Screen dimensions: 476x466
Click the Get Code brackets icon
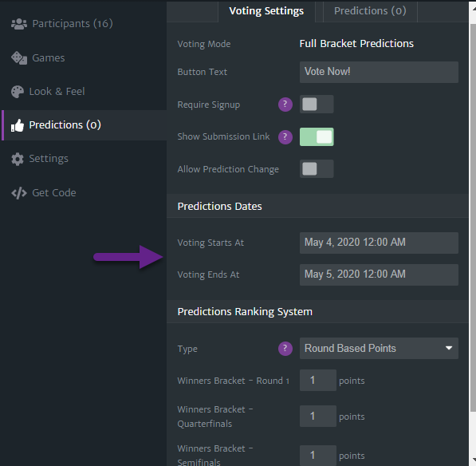point(19,193)
